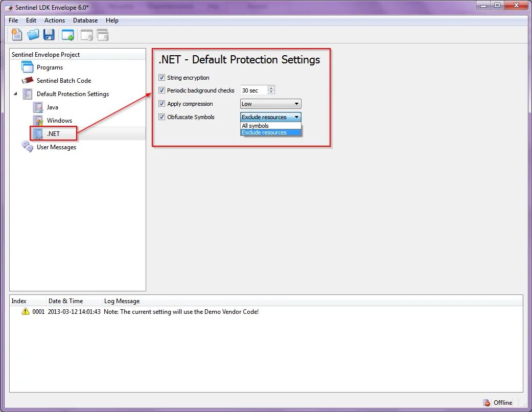
Task: Select the Java protection settings node
Action: point(52,107)
